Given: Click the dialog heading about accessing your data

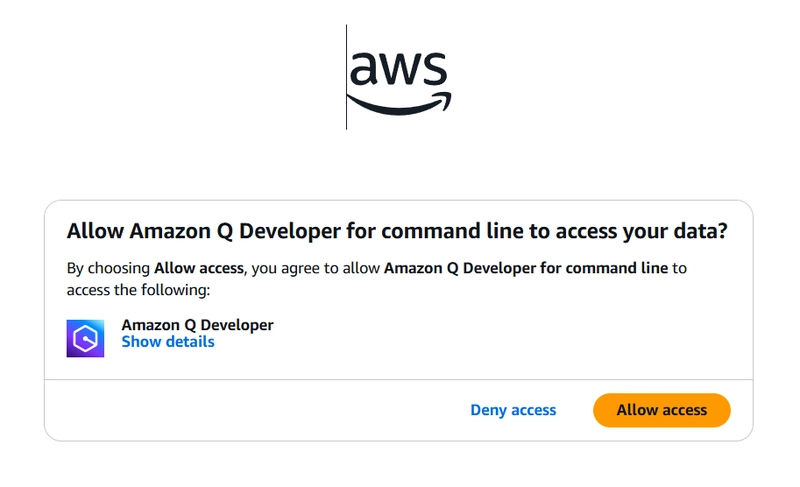Looking at the screenshot, I should pyautogui.click(x=396, y=231).
